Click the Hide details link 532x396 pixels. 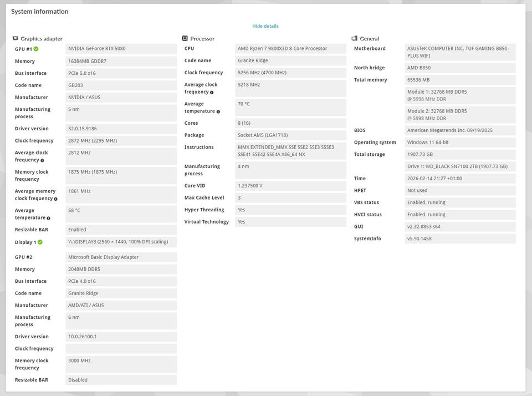tap(265, 26)
